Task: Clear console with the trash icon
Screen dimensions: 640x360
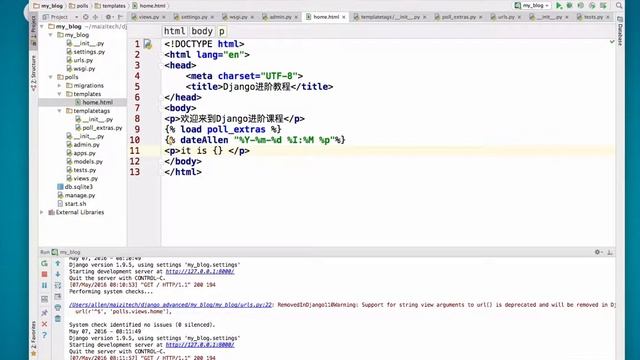Action: click(x=58, y=318)
